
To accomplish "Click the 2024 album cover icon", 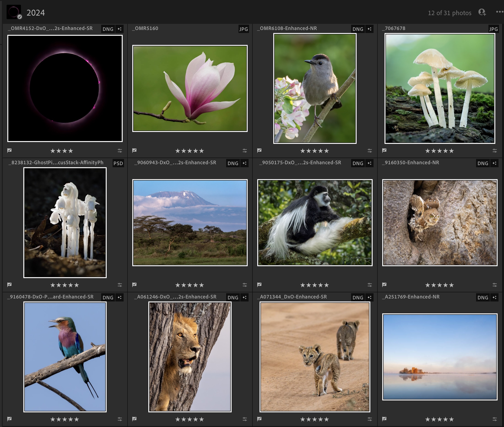I will point(14,12).
